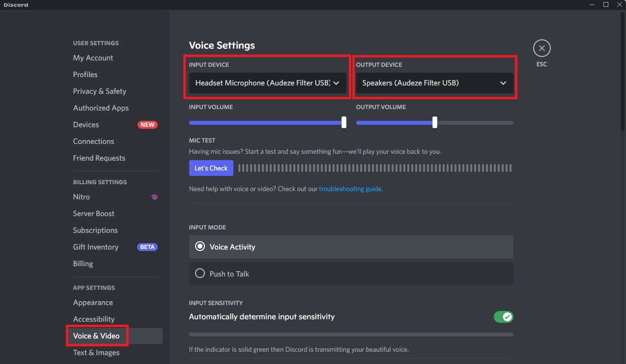Click the Output Volume slider handle
Viewport: 626px width, 364px height.
[x=434, y=122]
